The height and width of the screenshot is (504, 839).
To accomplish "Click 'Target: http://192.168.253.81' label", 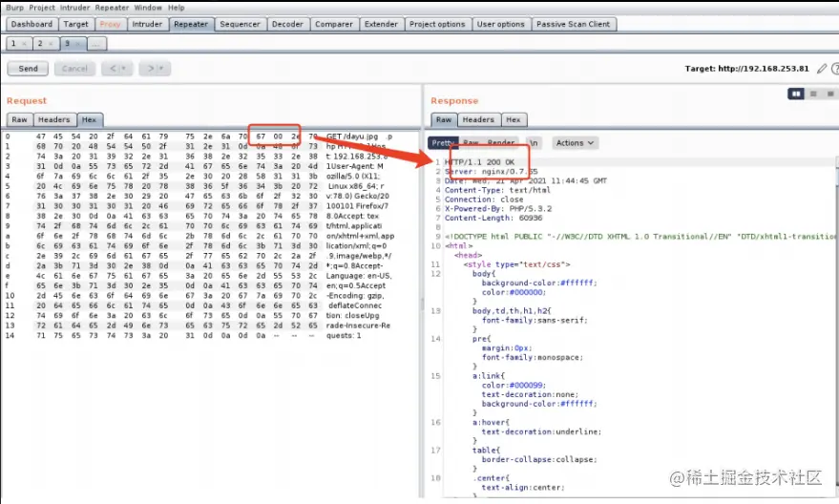I will point(747,69).
